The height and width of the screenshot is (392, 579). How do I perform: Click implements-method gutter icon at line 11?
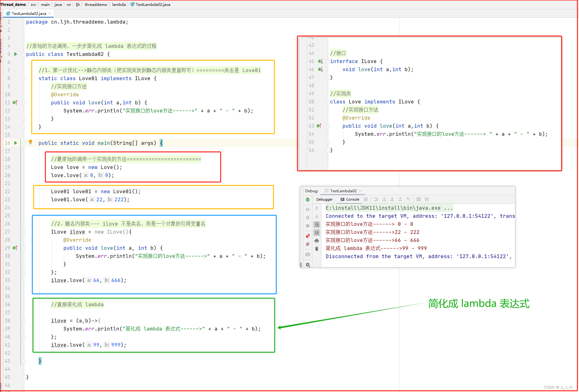[x=15, y=103]
